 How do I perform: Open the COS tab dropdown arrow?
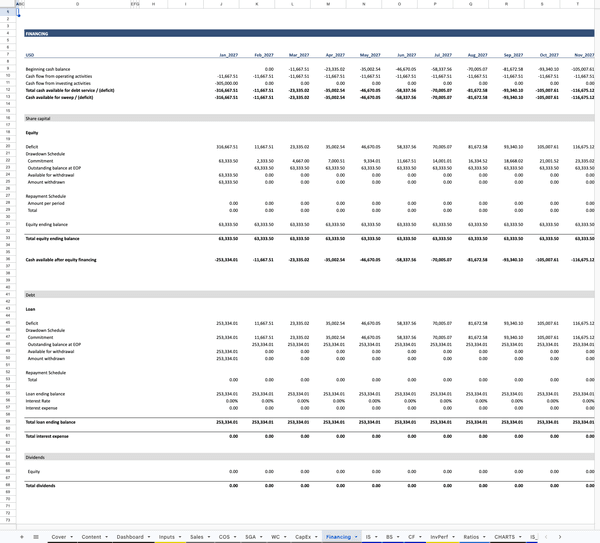click(x=235, y=537)
